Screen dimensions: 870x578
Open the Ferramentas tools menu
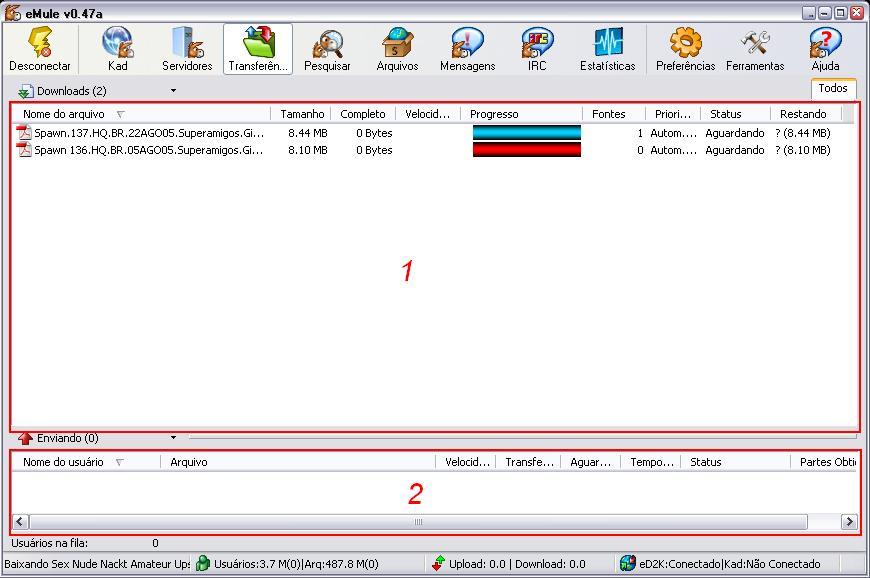pos(755,49)
